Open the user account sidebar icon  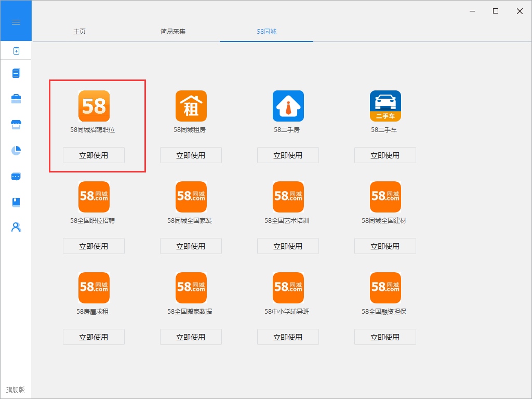(x=16, y=227)
